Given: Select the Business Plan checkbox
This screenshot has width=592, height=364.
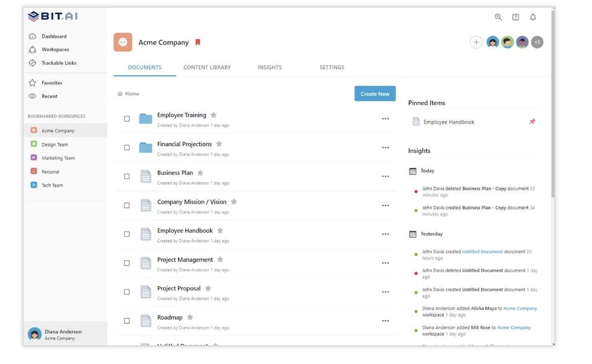Looking at the screenshot, I should 127,177.
